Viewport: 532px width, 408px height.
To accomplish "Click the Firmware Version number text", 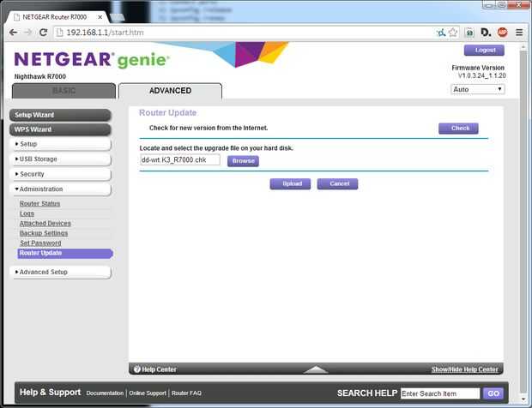I will [x=481, y=75].
